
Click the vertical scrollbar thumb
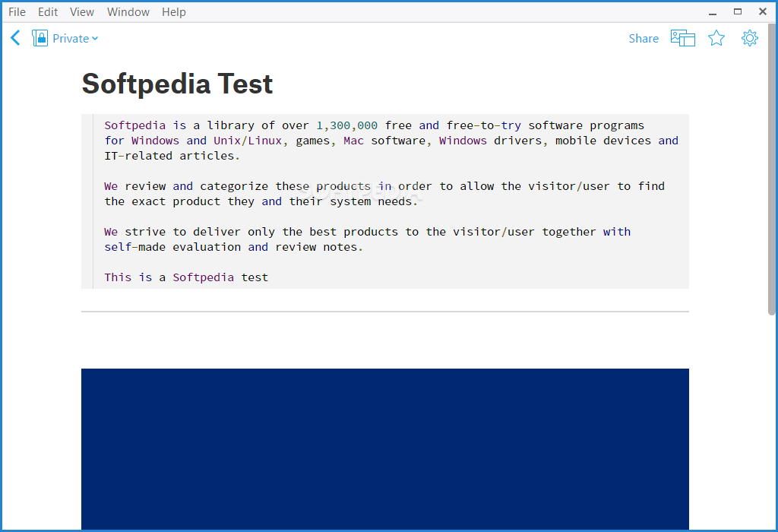[772, 169]
